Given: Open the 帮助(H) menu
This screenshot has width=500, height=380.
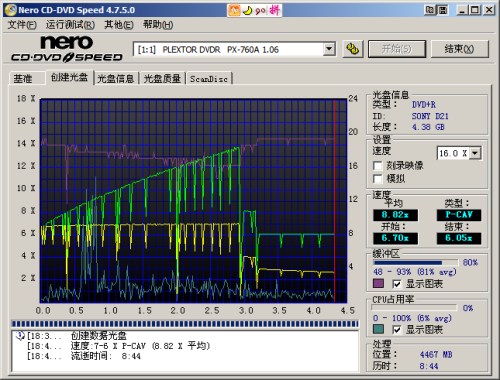Looking at the screenshot, I should pos(158,25).
